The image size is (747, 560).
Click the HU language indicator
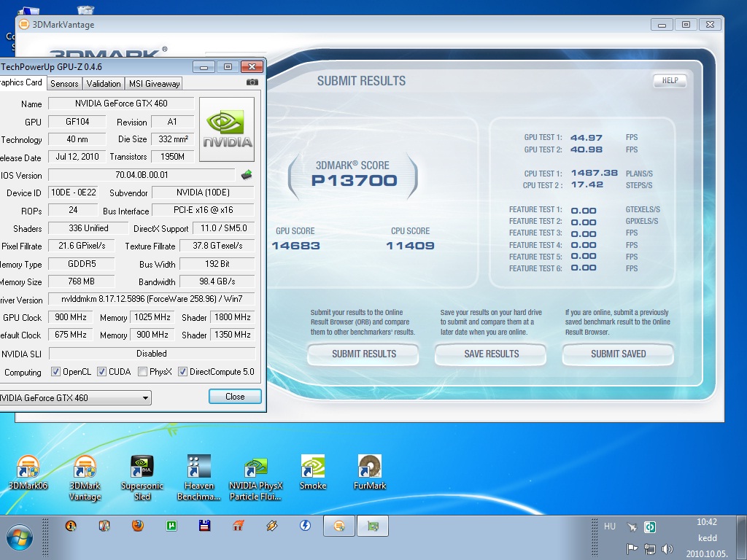[610, 526]
